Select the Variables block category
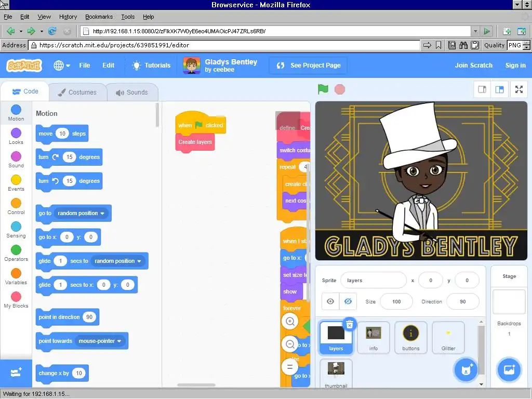This screenshot has width=532, height=399. [16, 277]
